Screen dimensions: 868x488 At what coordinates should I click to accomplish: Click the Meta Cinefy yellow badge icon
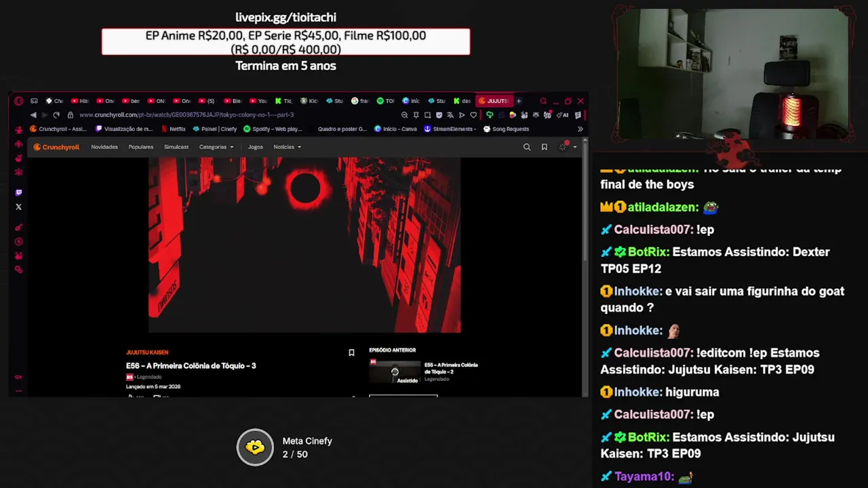(255, 447)
